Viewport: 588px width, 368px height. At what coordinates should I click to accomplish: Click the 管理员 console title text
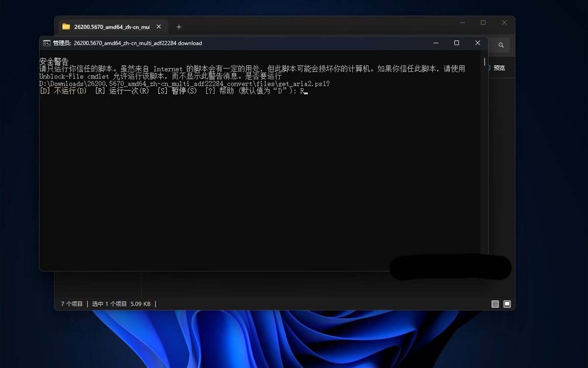[59, 43]
